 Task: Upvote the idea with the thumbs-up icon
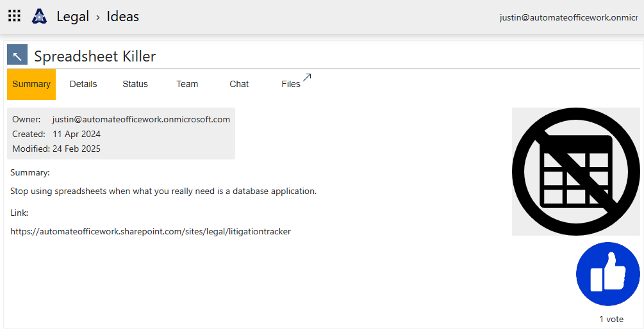[x=607, y=274]
